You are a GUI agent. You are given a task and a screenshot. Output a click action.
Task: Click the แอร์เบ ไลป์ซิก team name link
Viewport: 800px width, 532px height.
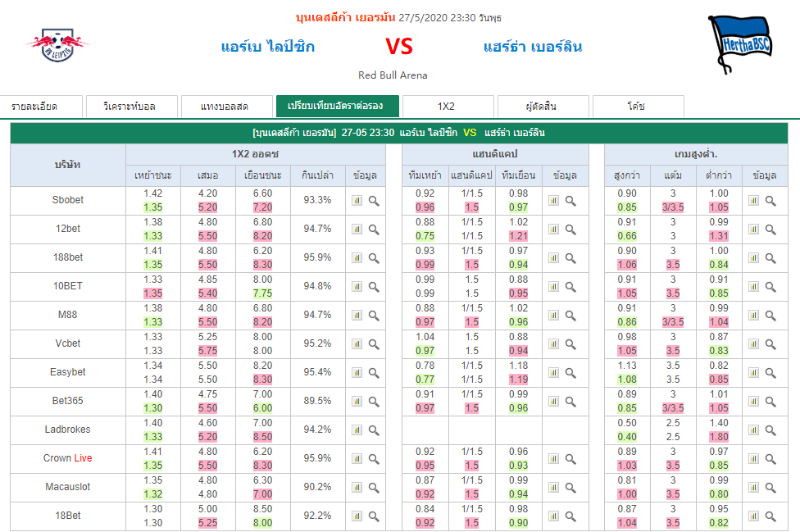point(268,47)
